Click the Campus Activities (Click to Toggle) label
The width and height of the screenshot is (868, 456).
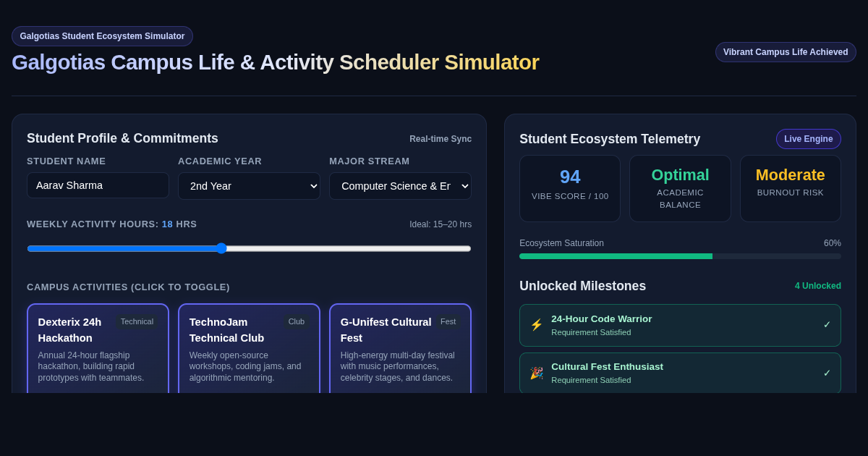coord(128,287)
